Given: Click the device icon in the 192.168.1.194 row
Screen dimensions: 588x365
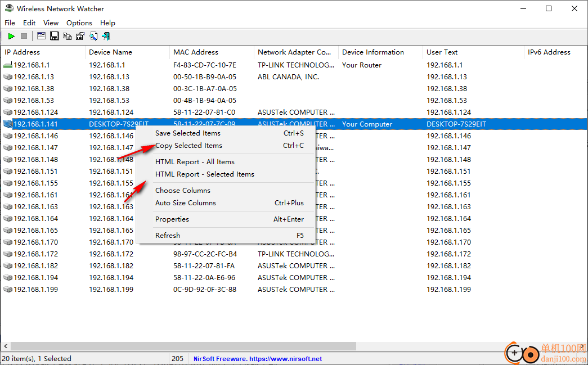Looking at the screenshot, I should tap(8, 278).
